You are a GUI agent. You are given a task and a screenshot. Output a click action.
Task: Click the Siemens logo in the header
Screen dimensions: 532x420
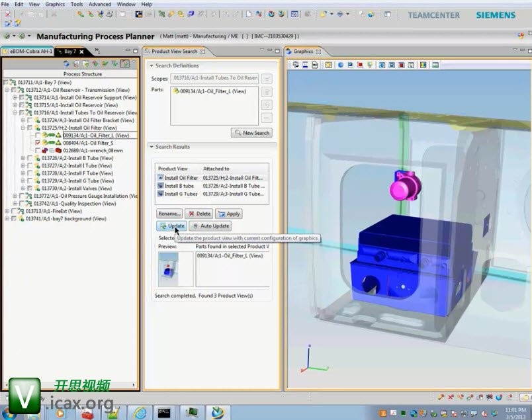[496, 15]
